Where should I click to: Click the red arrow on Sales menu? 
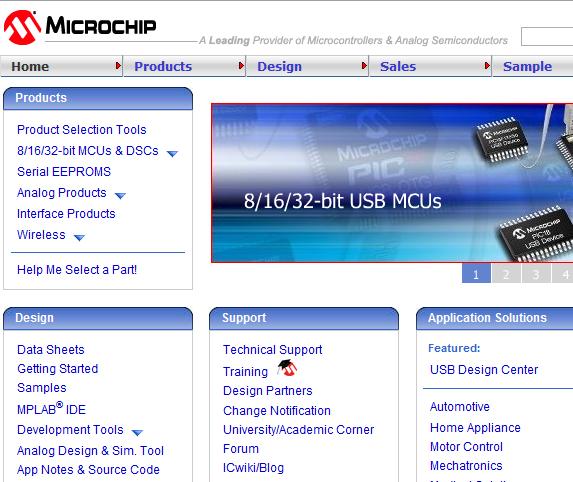[487, 66]
